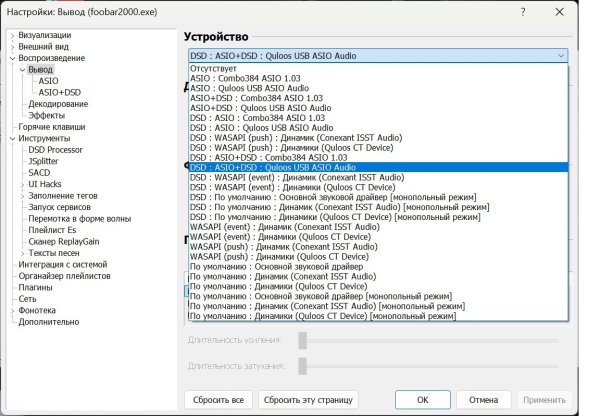Image resolution: width=600 pixels, height=416 pixels.
Task: Open the ASIO+DSD settings page
Action: pos(60,93)
